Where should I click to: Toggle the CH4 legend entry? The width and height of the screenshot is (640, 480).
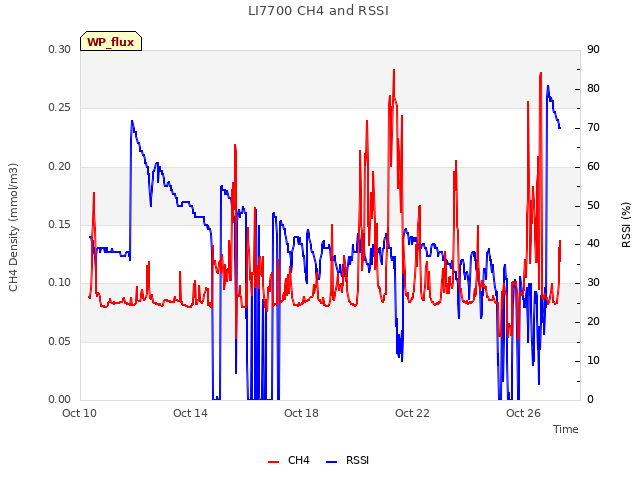(x=289, y=460)
